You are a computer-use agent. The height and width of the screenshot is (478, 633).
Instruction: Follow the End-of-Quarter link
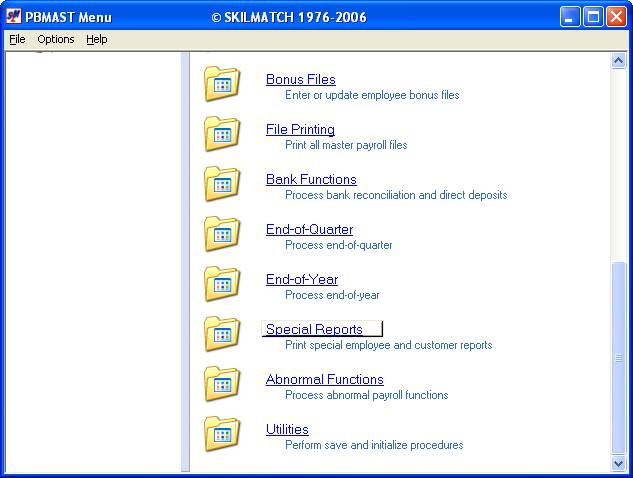pyautogui.click(x=309, y=229)
